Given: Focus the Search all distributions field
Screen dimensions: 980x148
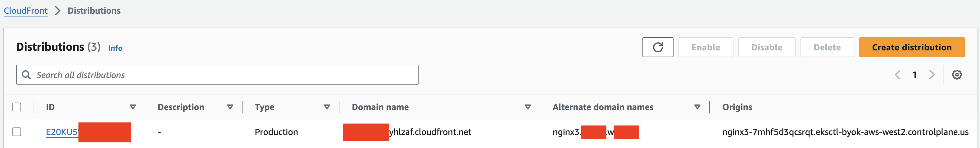Looking at the screenshot, I should pos(217,75).
